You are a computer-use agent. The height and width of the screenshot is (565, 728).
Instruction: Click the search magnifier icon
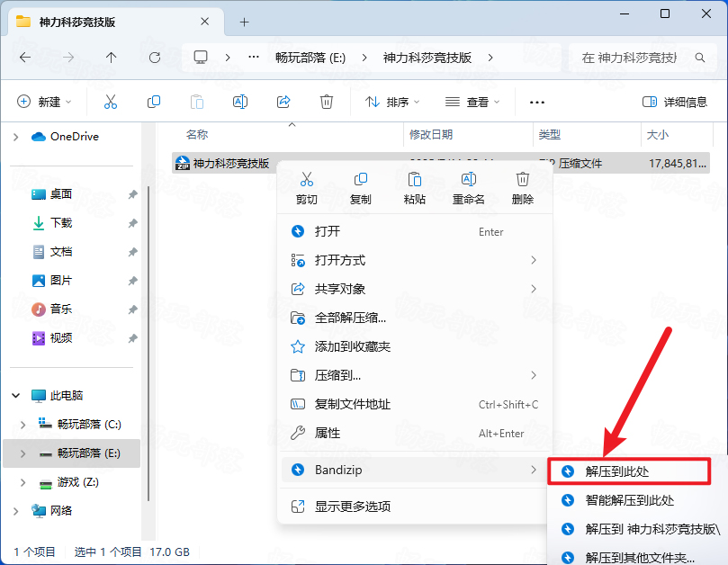700,58
